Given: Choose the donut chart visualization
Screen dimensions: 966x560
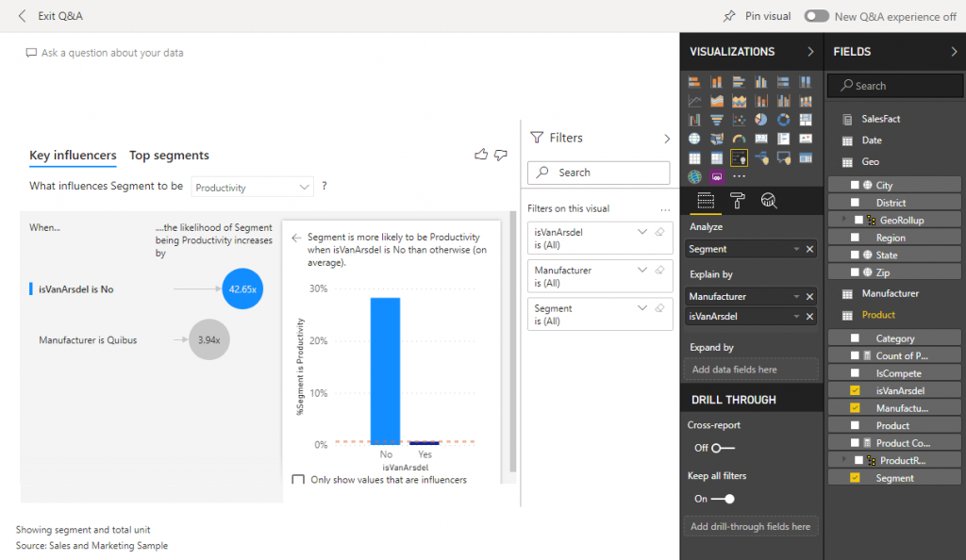Looking at the screenshot, I should pos(783,118).
